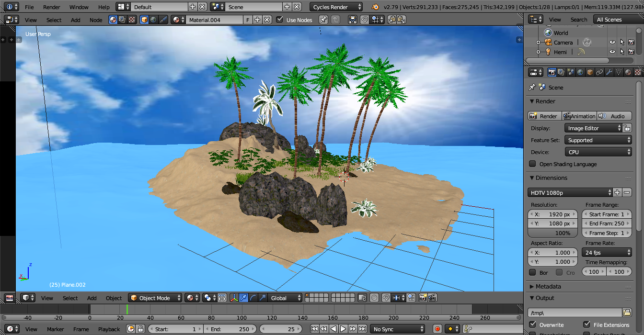
Task: Hide the Camera object with eye icon
Action: (612, 42)
